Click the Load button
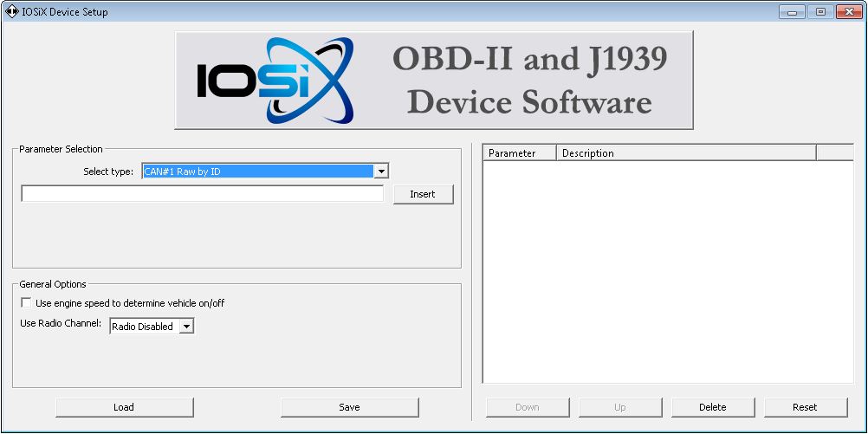The width and height of the screenshot is (868, 434). (124, 407)
